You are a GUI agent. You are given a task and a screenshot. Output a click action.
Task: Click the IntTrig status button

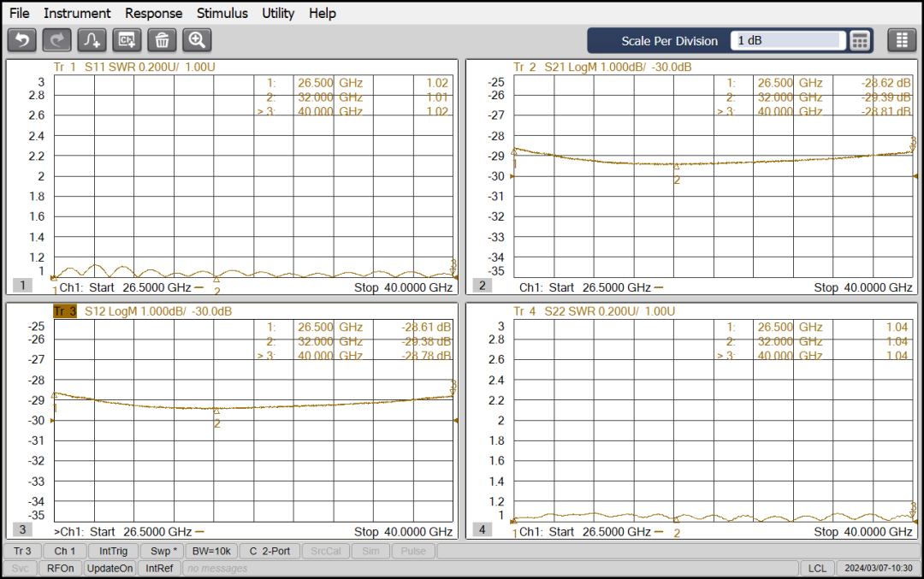[113, 552]
